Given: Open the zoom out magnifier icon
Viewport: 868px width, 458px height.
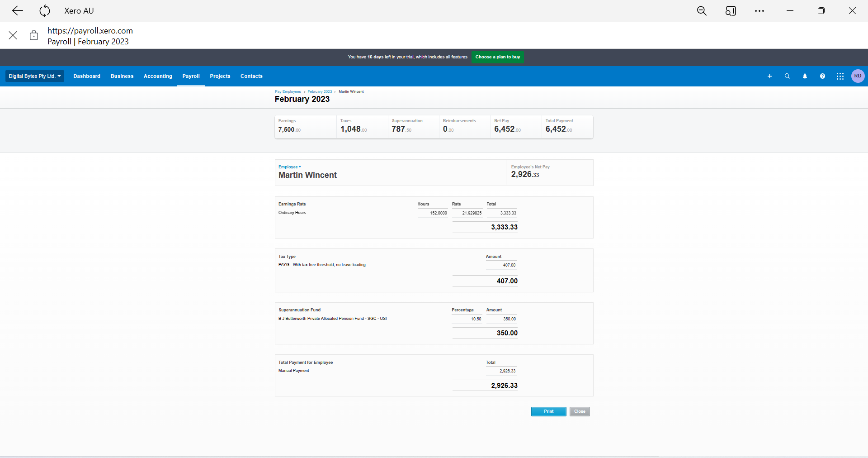Looking at the screenshot, I should click(x=702, y=11).
